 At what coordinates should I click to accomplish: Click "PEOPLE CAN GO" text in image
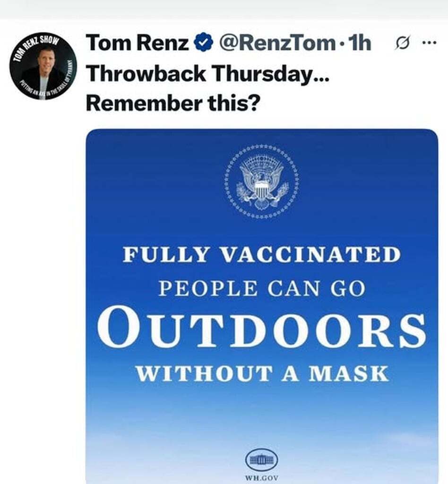pos(261,288)
